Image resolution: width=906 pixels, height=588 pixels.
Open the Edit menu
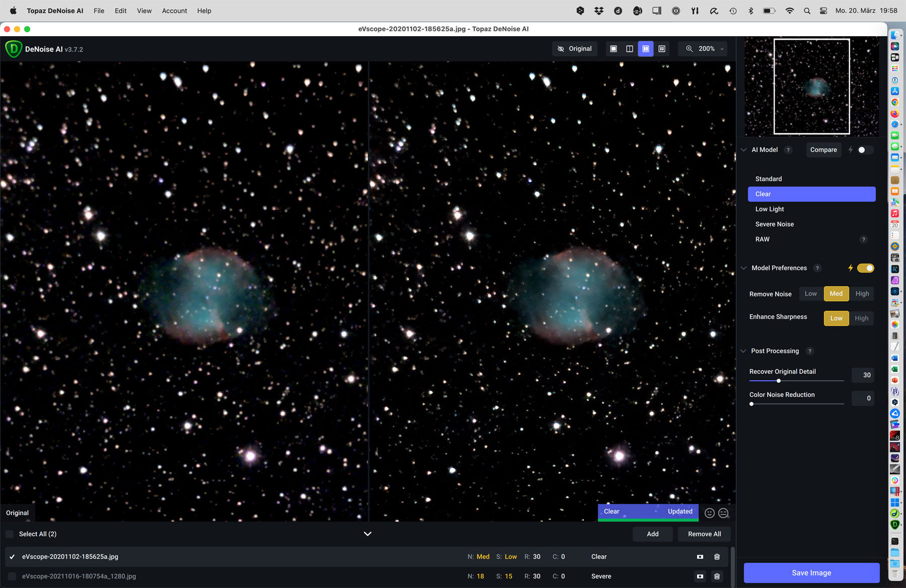click(x=121, y=11)
